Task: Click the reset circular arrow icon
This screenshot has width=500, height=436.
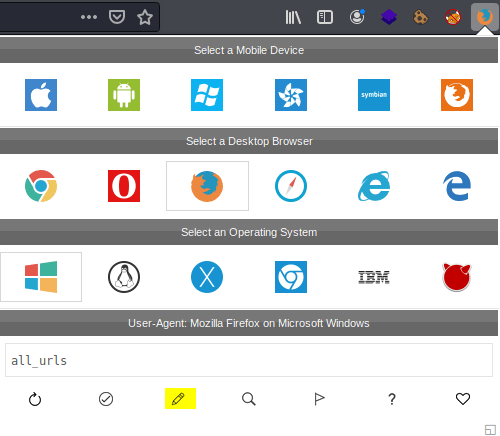Action: tap(35, 399)
